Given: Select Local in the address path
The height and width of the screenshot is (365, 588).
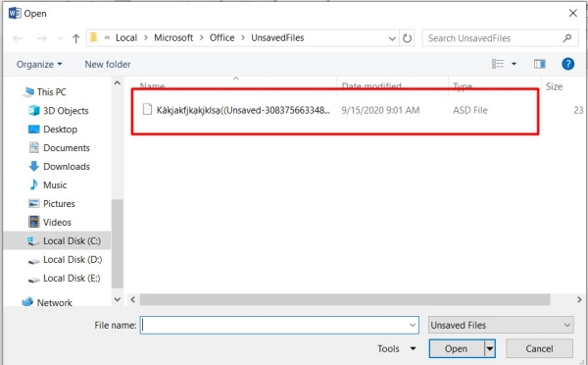Looking at the screenshot, I should (126, 38).
